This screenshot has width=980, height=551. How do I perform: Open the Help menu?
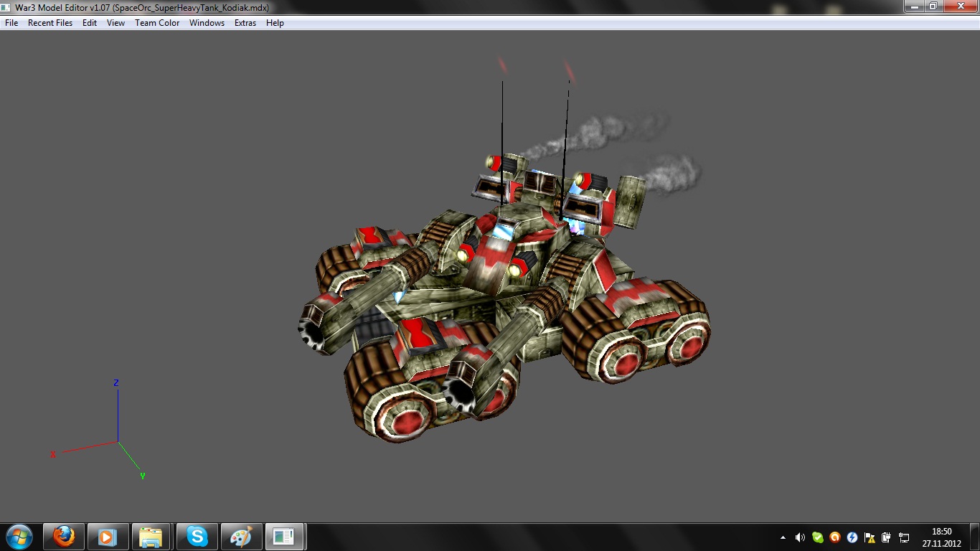pyautogui.click(x=275, y=23)
